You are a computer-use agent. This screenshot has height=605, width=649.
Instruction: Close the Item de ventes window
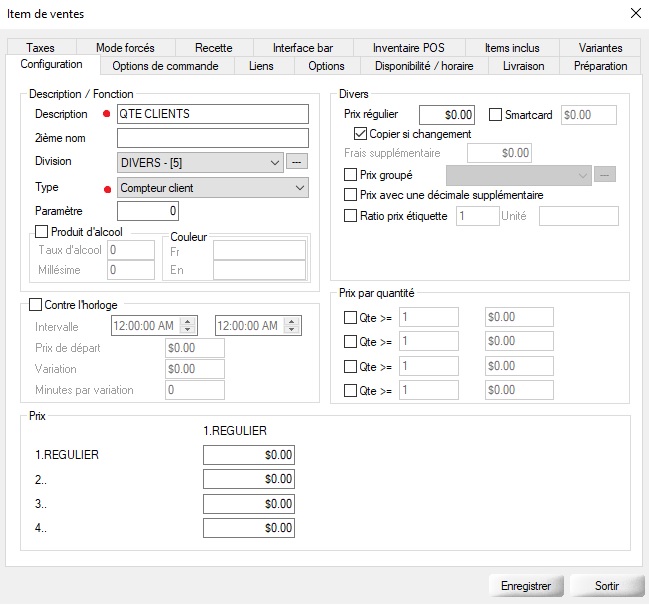click(x=636, y=13)
